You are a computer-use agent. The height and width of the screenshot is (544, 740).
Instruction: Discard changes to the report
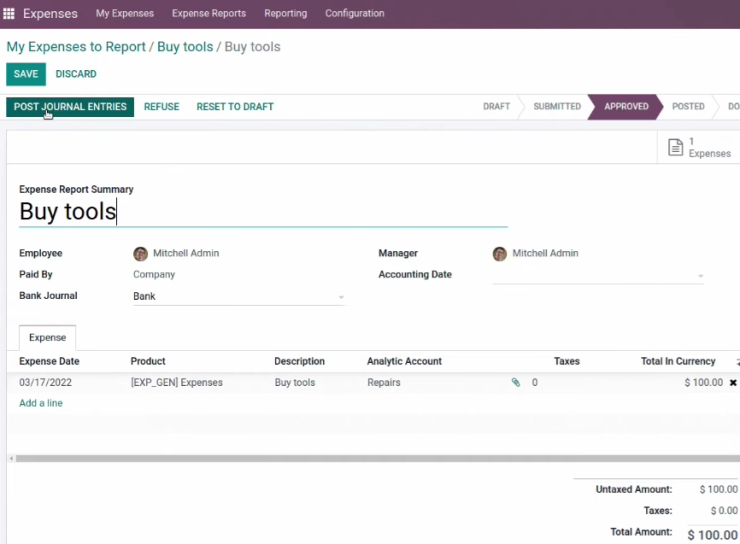76,74
